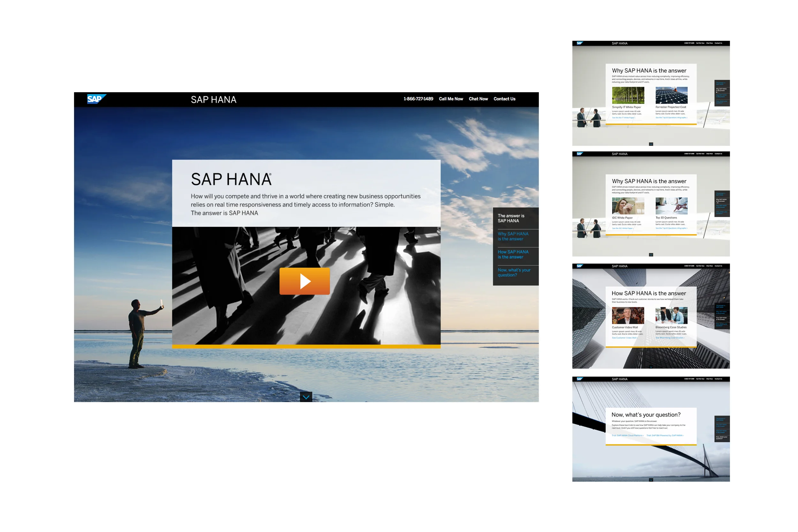
Task: Click 'Trial: SAP HANA Cloud Platform' link
Action: 627,435
